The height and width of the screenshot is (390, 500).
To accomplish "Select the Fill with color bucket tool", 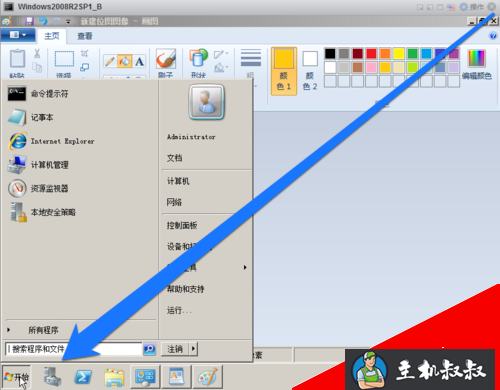I will coord(125,61).
